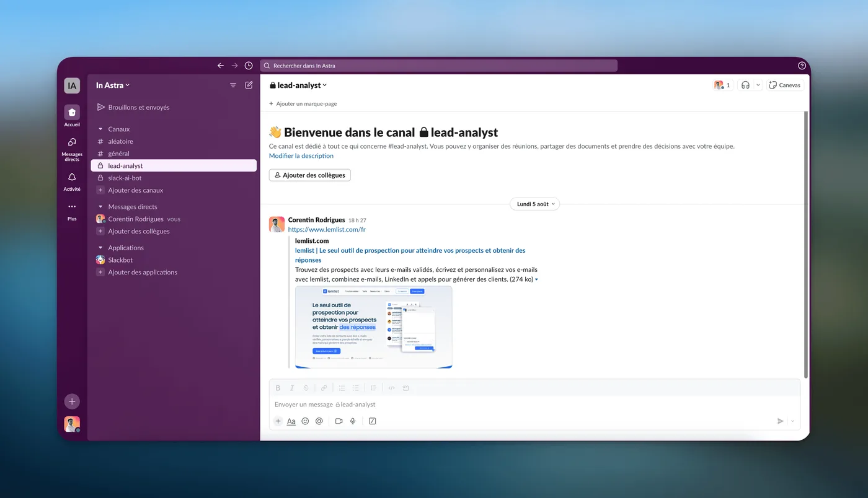Open the In Astra workspace menu
The image size is (868, 498).
coord(113,85)
